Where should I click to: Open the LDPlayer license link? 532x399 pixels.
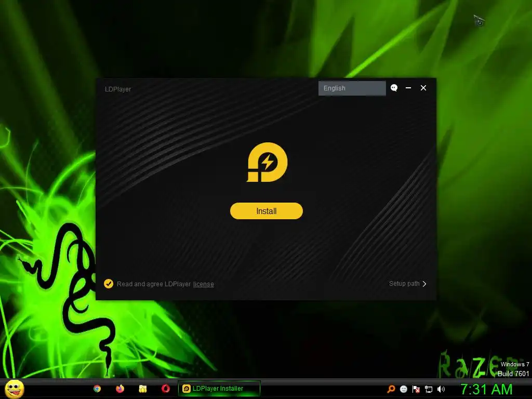tap(204, 284)
